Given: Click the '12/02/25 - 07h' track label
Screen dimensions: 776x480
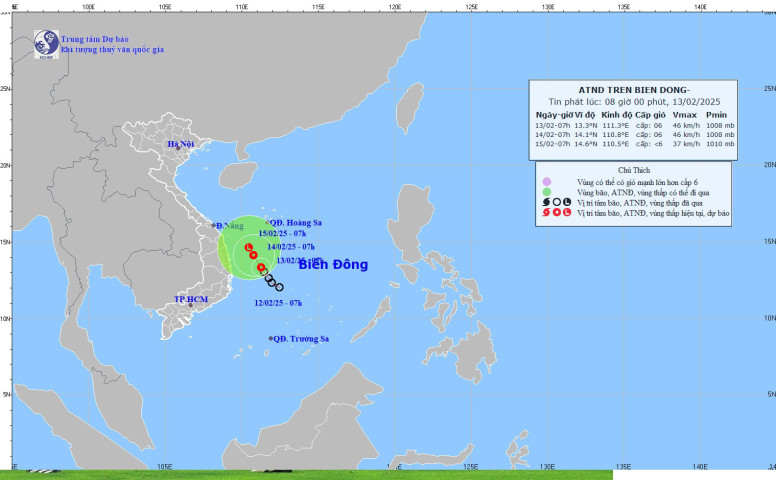Looking at the screenshot, I should 278,303.
